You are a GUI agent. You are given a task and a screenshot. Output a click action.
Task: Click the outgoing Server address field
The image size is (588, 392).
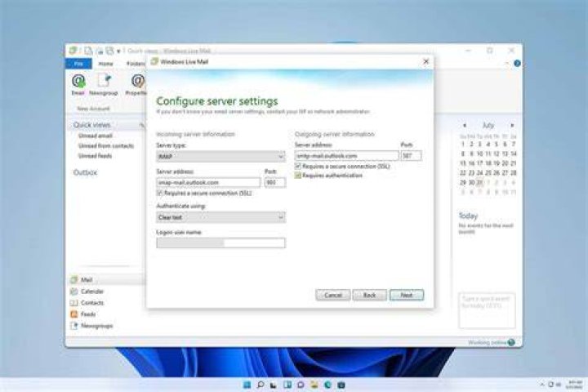[346, 155]
